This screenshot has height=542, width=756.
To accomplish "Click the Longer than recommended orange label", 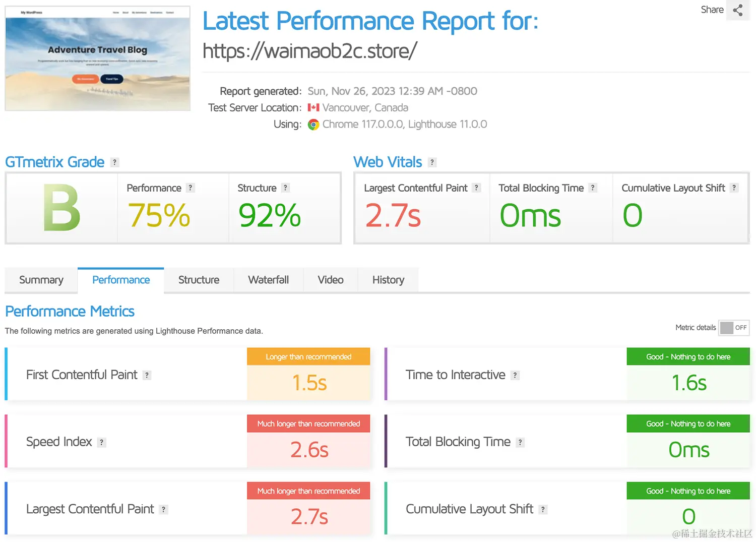I will tap(308, 356).
